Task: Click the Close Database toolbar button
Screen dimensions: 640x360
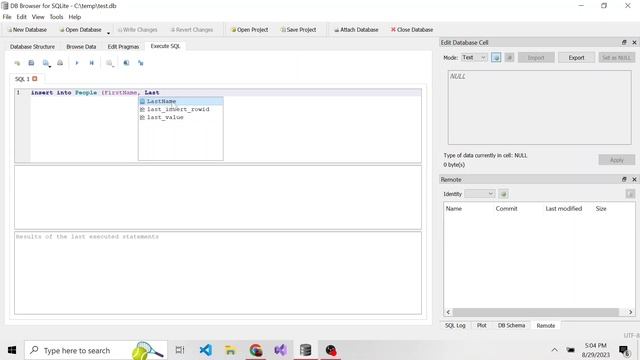Action: (x=412, y=30)
